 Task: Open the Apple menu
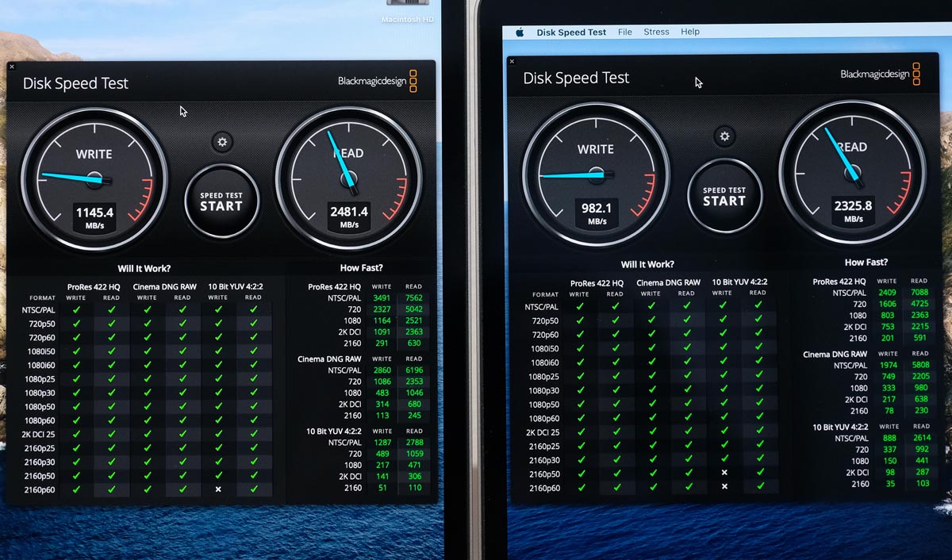coord(520,33)
